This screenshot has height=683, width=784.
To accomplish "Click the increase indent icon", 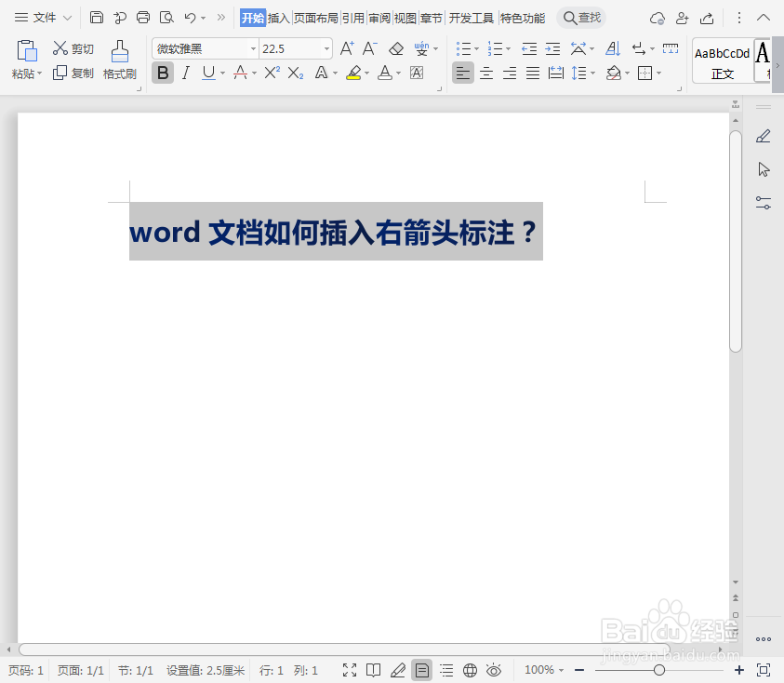I will [x=552, y=47].
